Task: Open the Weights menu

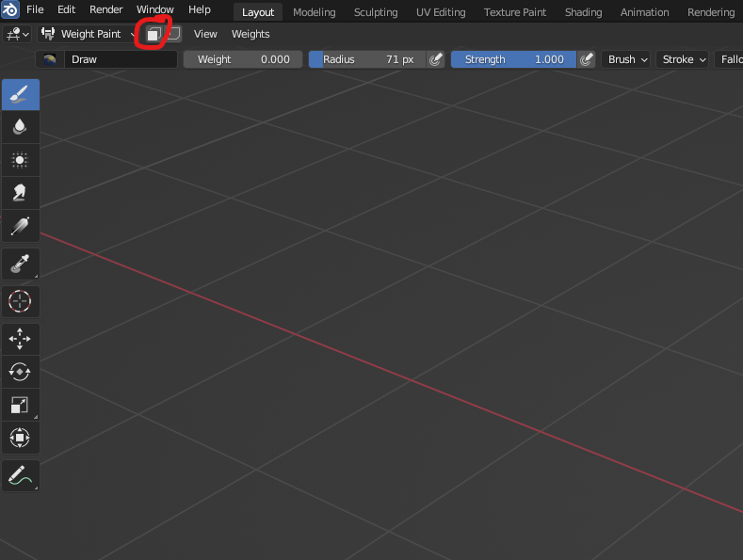Action: [250, 34]
